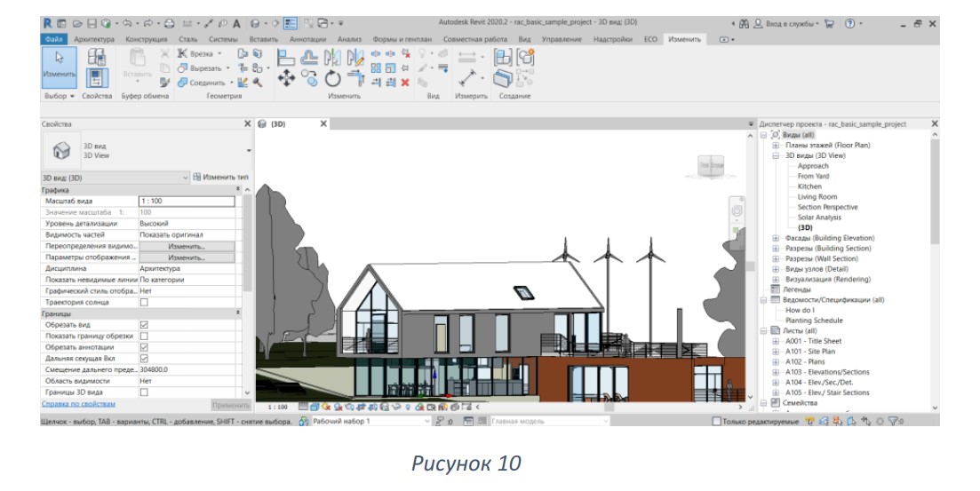Select the Move tool in the Изменить panel
This screenshot has width=980, height=491.
click(x=286, y=79)
